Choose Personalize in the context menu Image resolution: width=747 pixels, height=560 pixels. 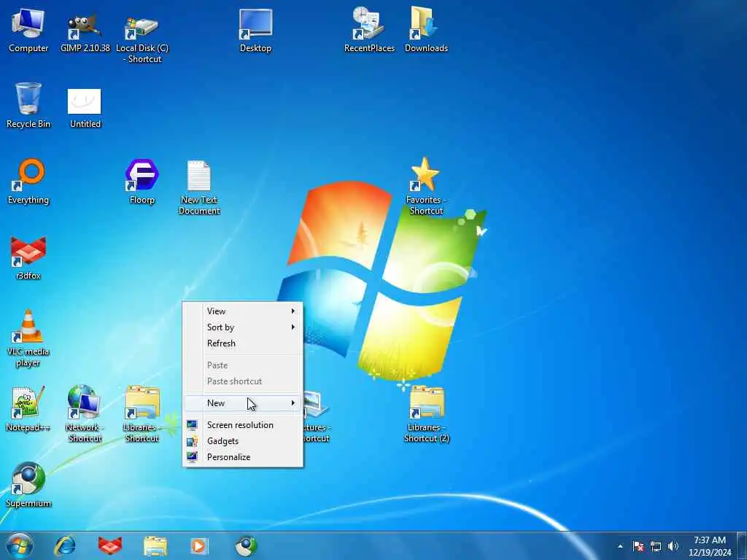243,457
